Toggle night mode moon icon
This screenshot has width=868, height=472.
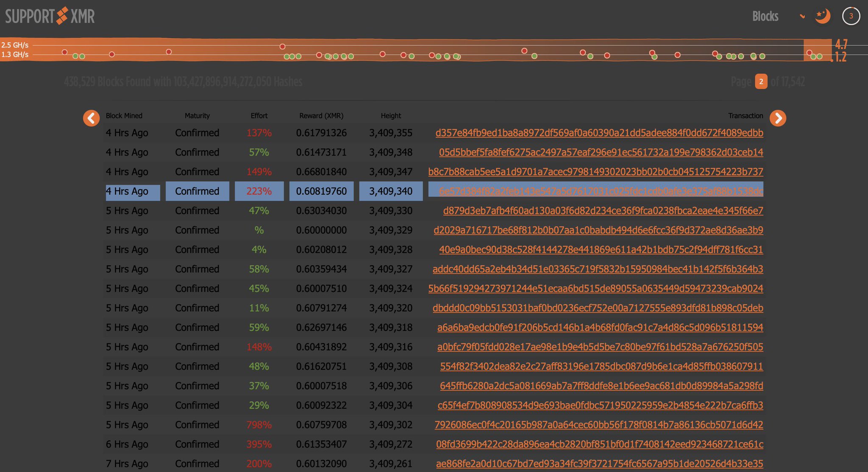pos(822,16)
